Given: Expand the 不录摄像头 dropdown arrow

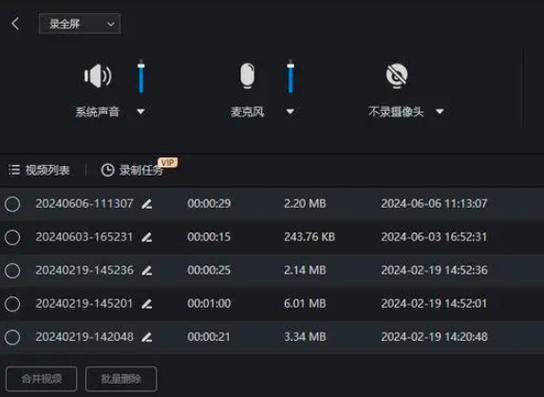Looking at the screenshot, I should 440,111.
